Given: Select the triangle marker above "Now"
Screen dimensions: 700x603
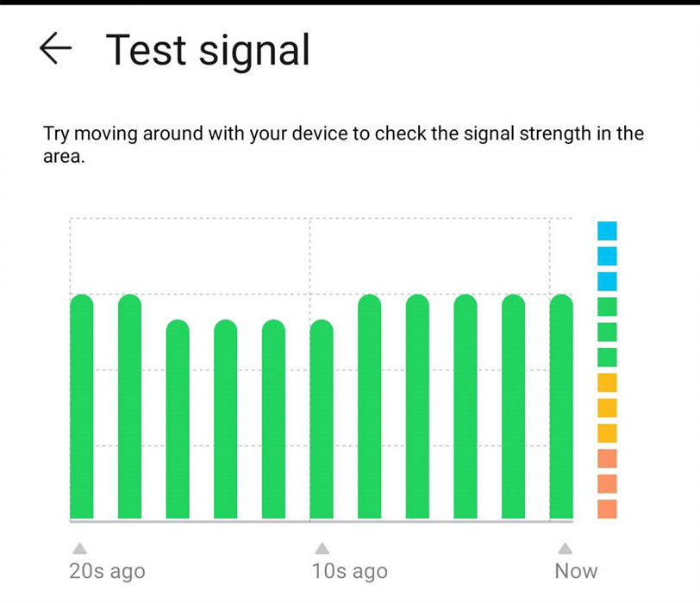Looking at the screenshot, I should pos(565,548).
